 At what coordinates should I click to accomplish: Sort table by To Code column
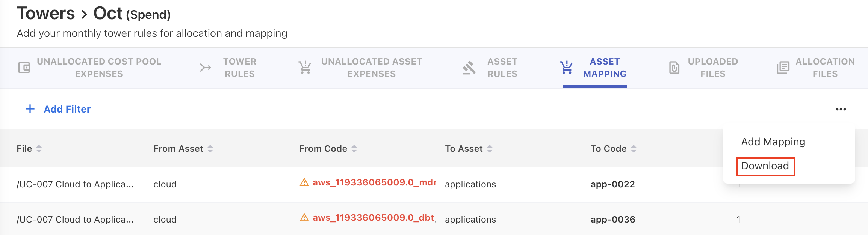point(634,149)
